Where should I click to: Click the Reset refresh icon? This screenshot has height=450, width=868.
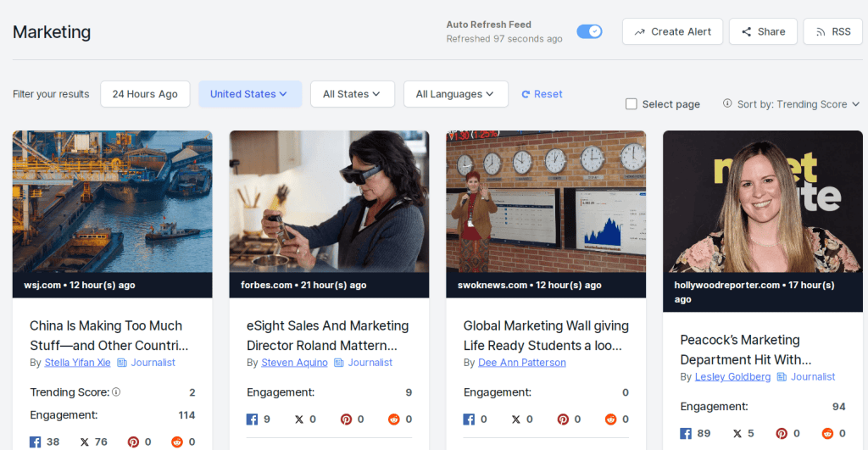click(x=526, y=94)
